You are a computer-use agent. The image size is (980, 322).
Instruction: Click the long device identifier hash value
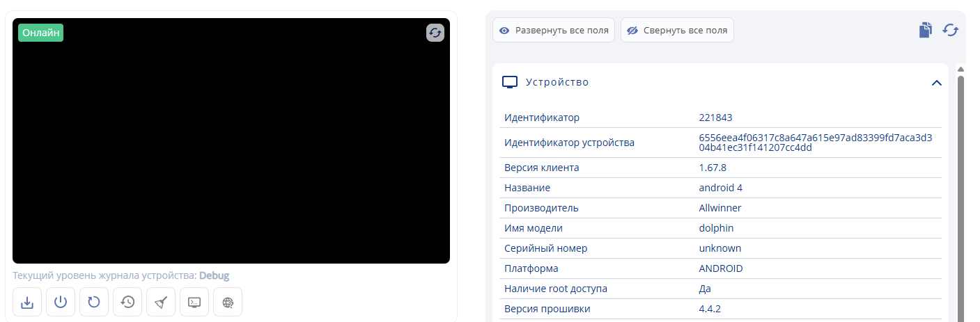coord(815,143)
